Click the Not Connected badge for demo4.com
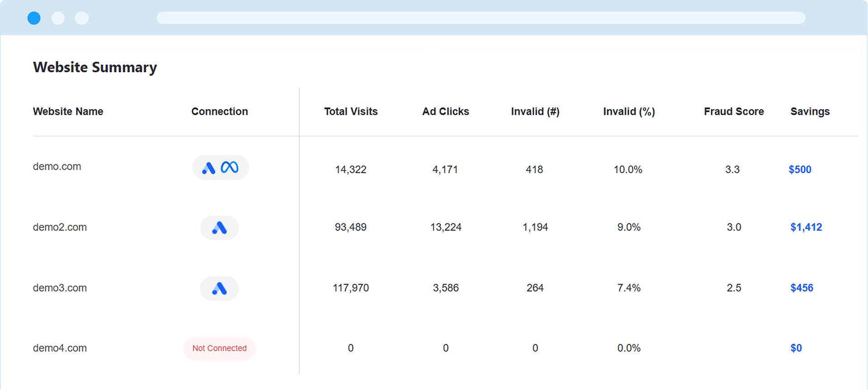 click(x=219, y=348)
